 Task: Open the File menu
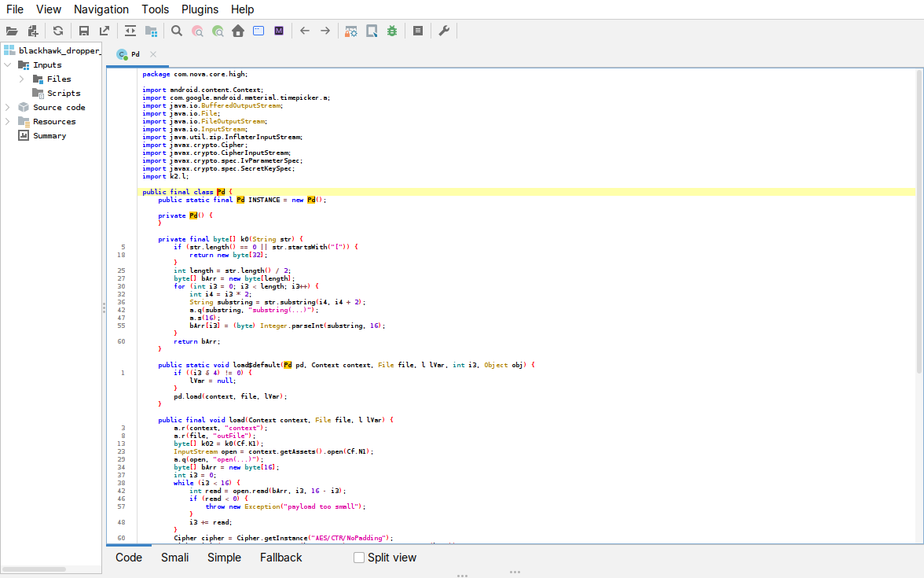click(15, 9)
